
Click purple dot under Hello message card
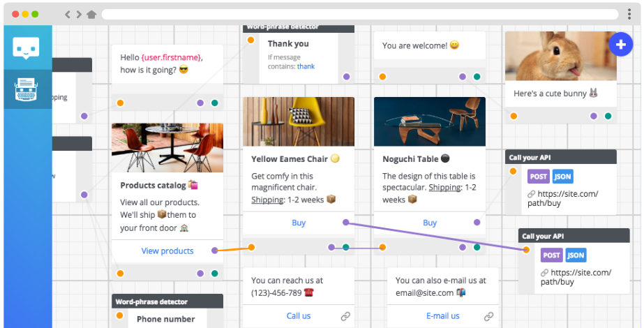click(200, 103)
